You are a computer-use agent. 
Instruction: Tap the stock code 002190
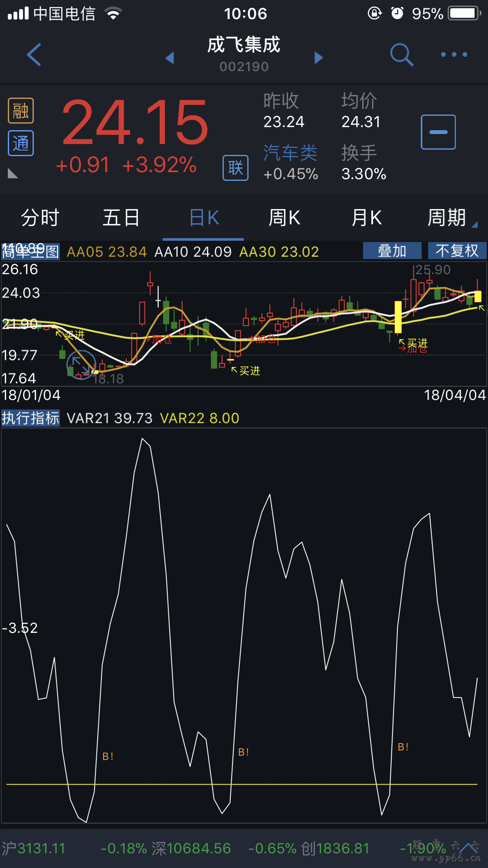click(244, 67)
